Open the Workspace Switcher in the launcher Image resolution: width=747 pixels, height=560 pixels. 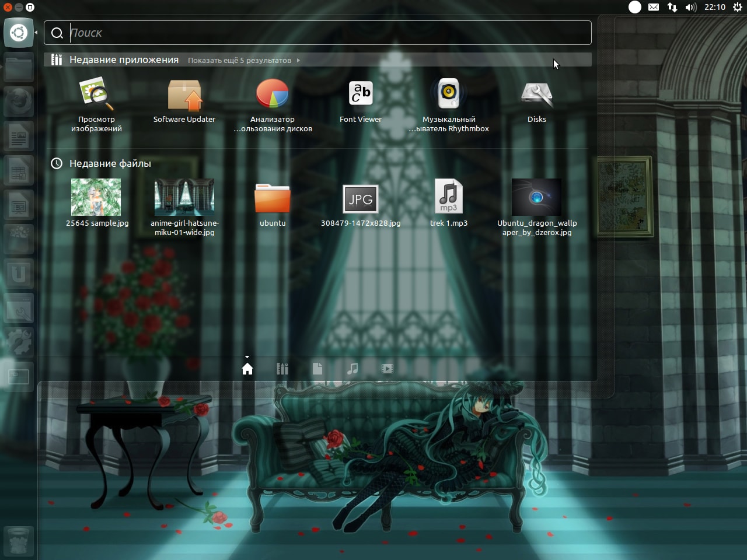(19, 376)
